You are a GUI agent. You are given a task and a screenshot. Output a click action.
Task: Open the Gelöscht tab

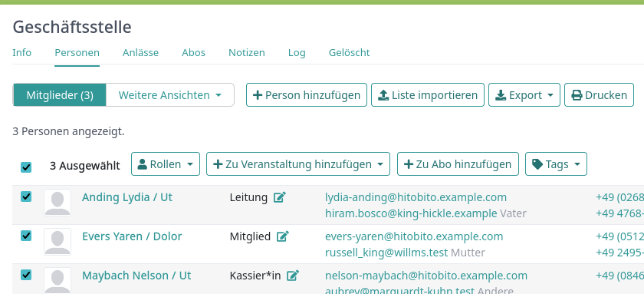tap(349, 53)
